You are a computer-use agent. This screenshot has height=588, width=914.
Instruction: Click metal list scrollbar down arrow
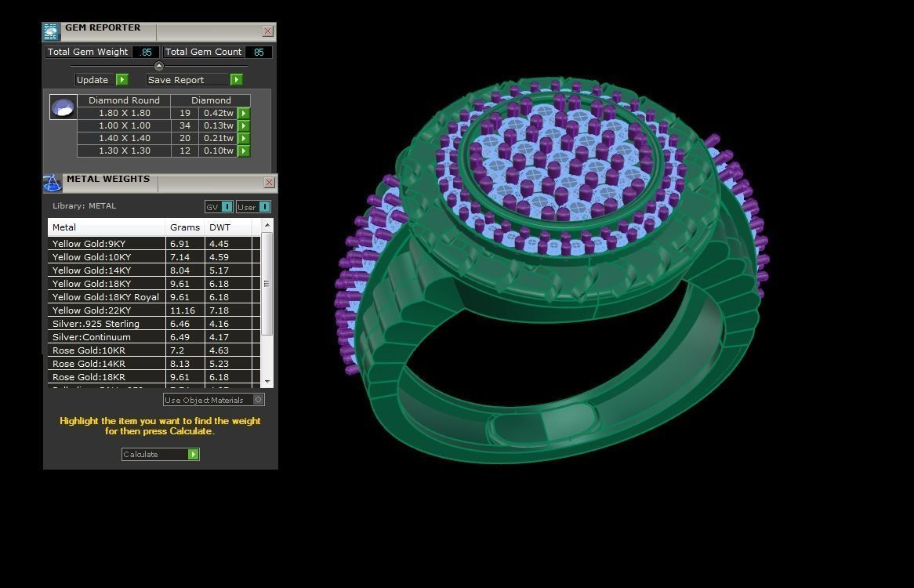[267, 382]
